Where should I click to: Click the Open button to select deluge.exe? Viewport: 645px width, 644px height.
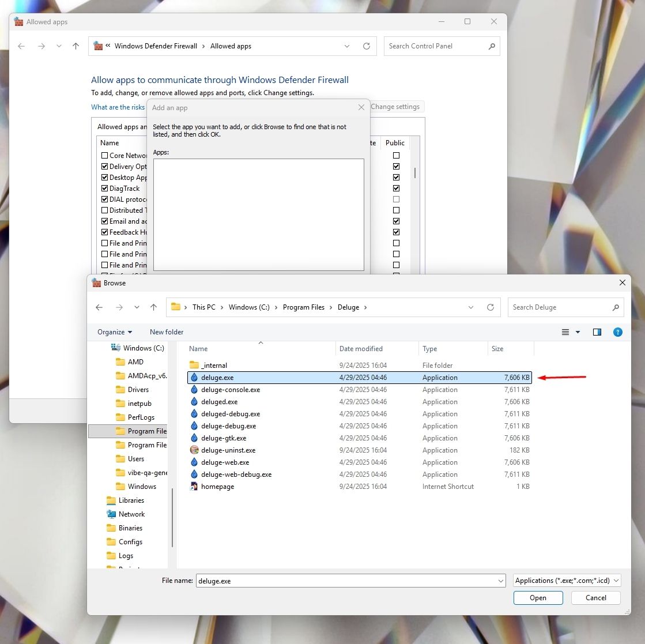[x=537, y=598]
